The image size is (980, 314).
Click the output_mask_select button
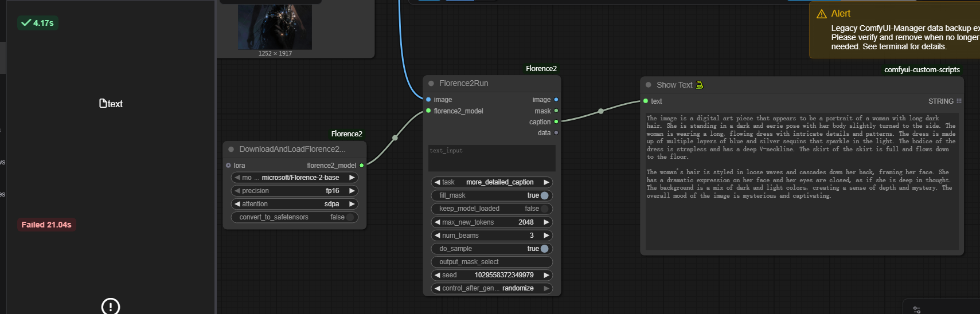[491, 262]
